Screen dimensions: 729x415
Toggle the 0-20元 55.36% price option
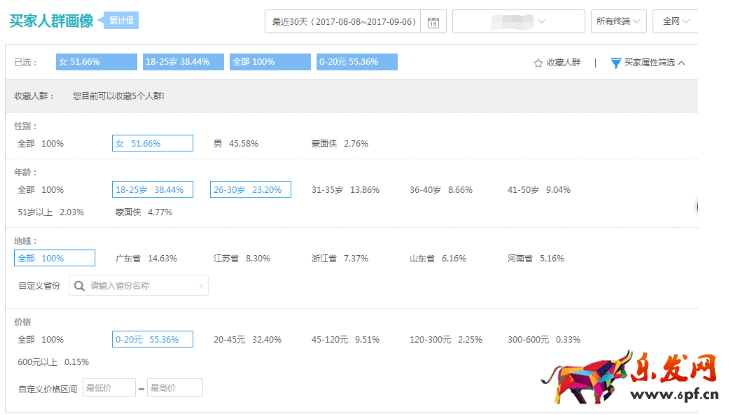click(x=152, y=340)
